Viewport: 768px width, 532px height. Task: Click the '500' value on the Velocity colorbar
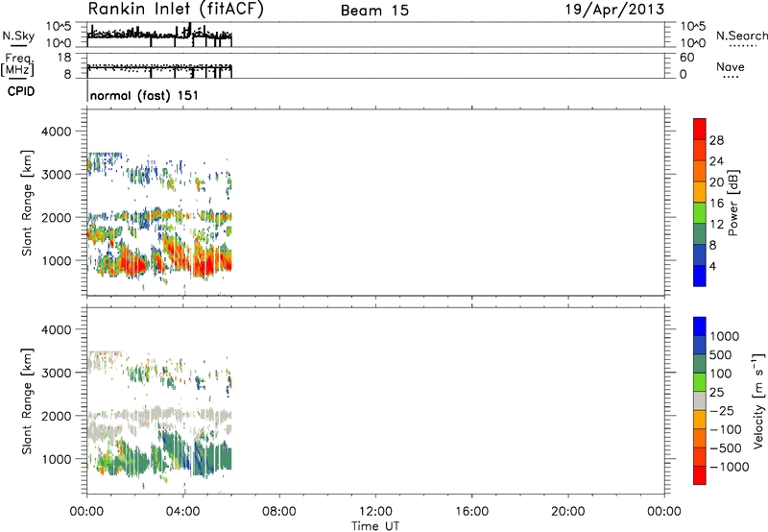pyautogui.click(x=721, y=354)
